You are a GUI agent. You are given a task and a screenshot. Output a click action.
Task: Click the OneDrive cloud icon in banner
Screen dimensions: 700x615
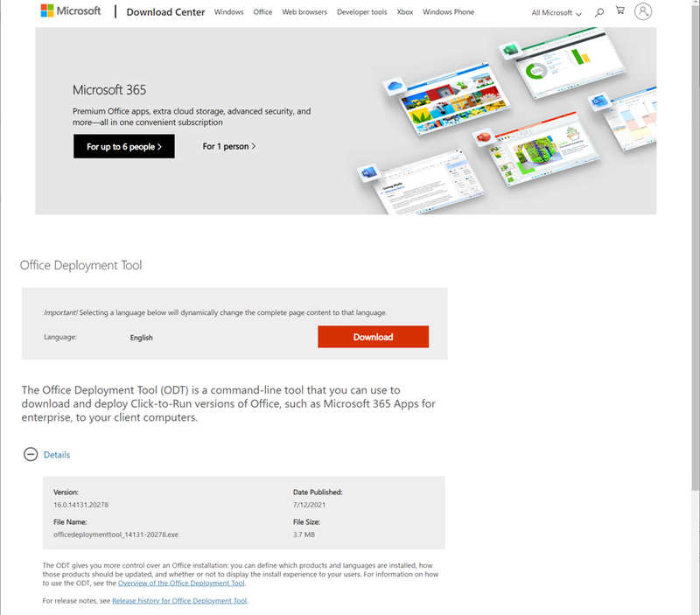(395, 85)
